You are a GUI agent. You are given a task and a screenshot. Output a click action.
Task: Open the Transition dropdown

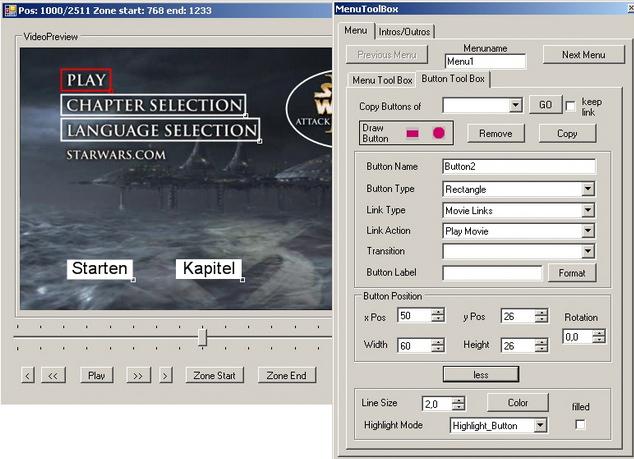click(588, 251)
